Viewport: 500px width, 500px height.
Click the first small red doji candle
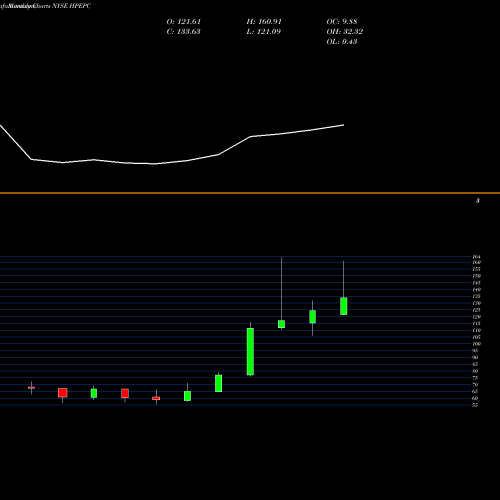coord(31,388)
